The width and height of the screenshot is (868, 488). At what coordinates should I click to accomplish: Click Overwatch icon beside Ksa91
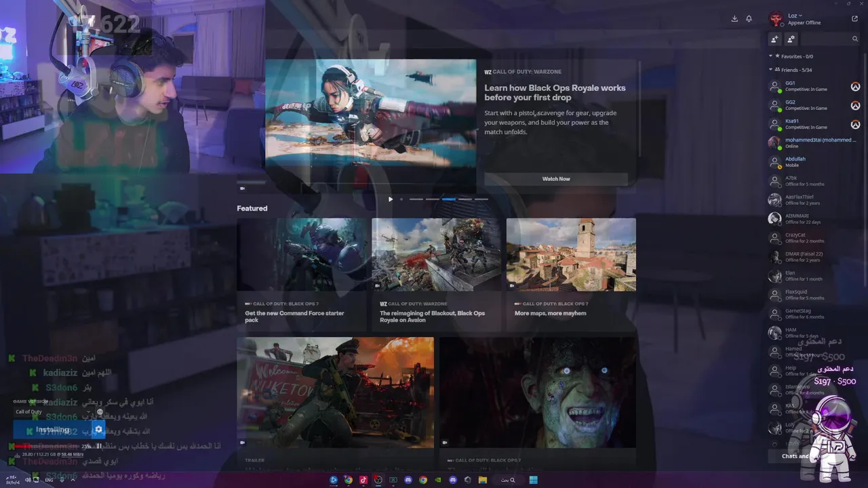855,125
